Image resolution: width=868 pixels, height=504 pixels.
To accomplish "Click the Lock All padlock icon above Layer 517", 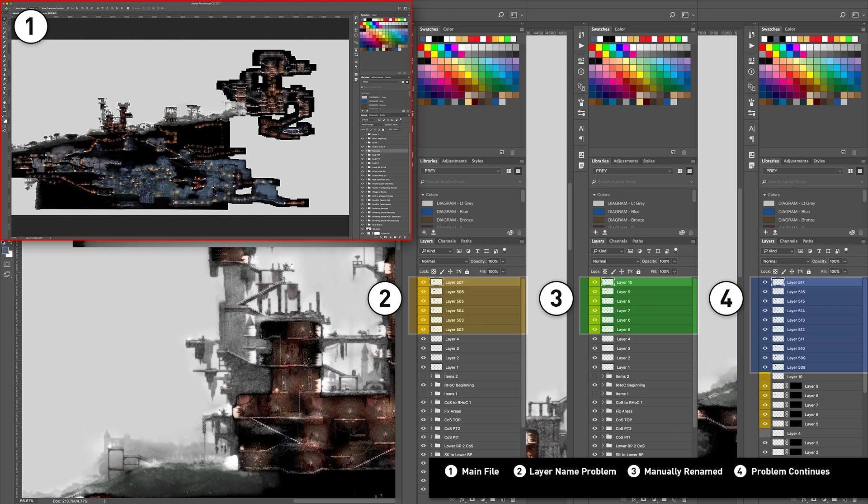I will [x=808, y=272].
